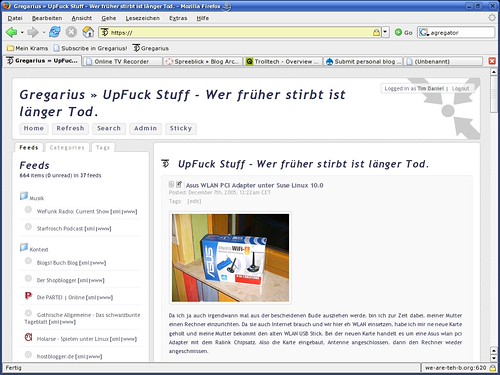
Task: Click the Der Shopblogger feed bullet icon
Action: [x=28, y=278]
